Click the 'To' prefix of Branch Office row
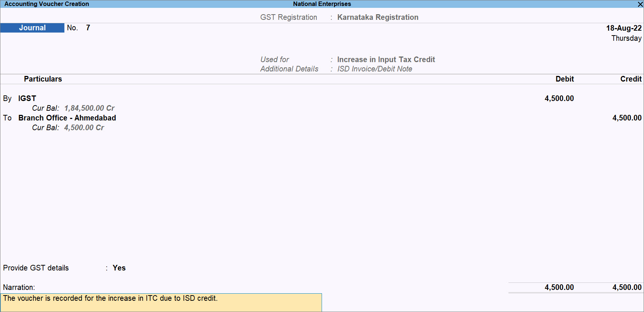Screen dimensions: 644x312 coord(7,118)
